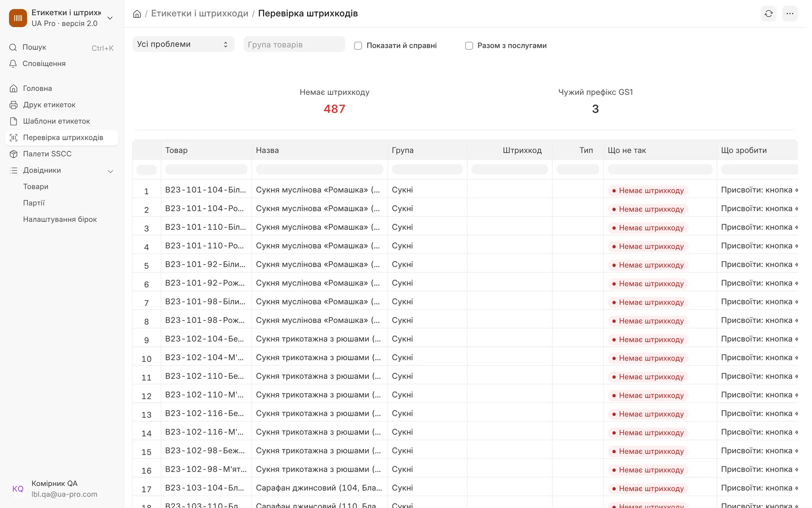Click the orange barcode app logo
812x508 pixels.
(x=18, y=18)
